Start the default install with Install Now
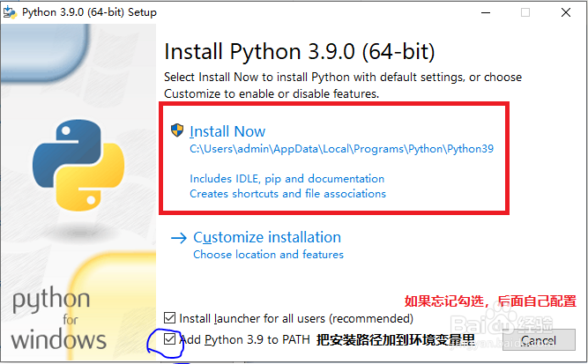This screenshot has width=588, height=364. pyautogui.click(x=227, y=131)
